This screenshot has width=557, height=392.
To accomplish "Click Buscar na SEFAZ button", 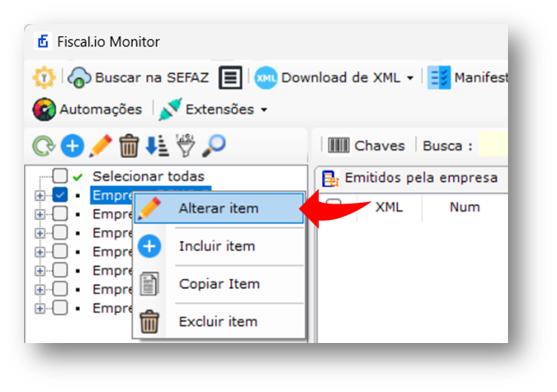I will pyautogui.click(x=139, y=78).
